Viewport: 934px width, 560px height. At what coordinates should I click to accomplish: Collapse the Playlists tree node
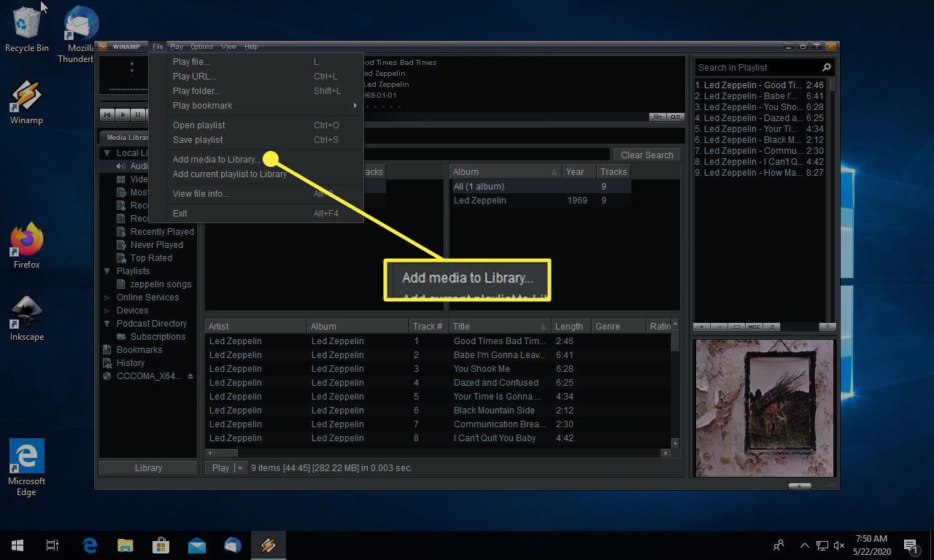click(x=107, y=271)
